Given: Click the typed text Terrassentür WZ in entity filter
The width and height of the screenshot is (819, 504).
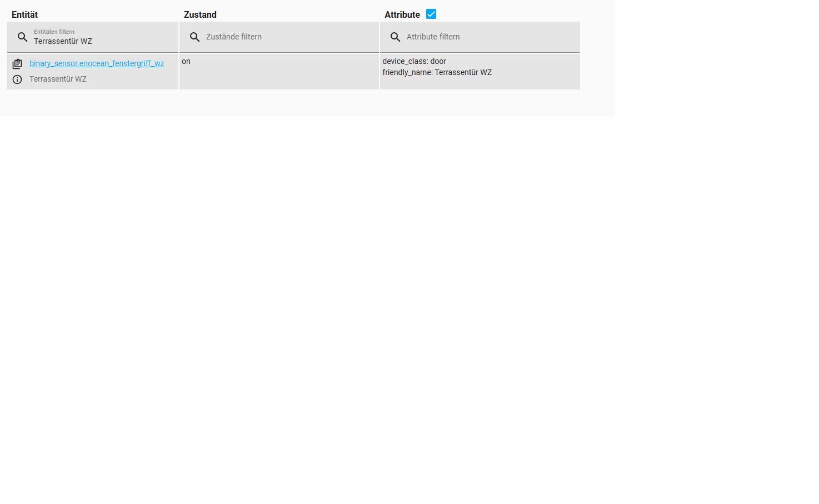Looking at the screenshot, I should (63, 41).
